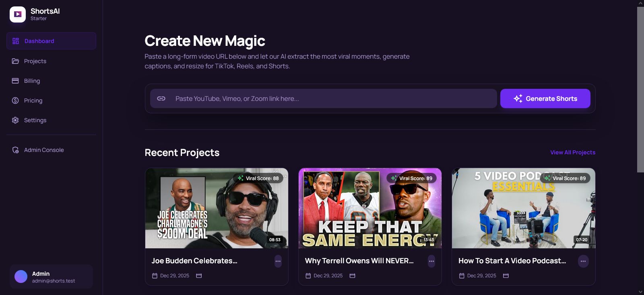Click the Projects folder icon in sidebar
Screen dimensions: 644x295
pyautogui.click(x=15, y=61)
